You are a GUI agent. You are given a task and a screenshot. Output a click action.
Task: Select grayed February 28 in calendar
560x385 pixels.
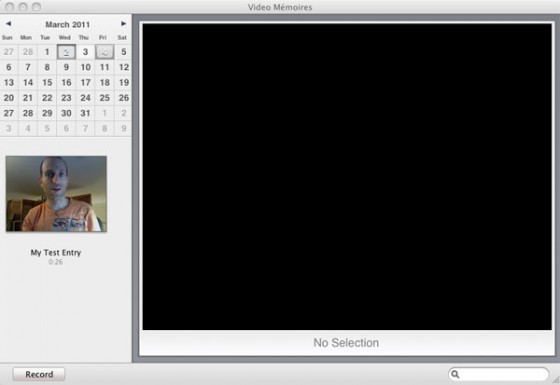pos(28,52)
